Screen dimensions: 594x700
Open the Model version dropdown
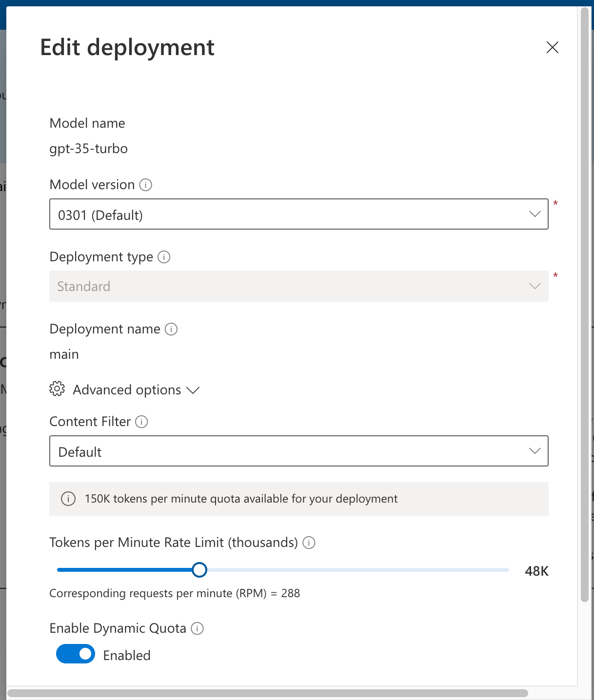click(x=535, y=214)
